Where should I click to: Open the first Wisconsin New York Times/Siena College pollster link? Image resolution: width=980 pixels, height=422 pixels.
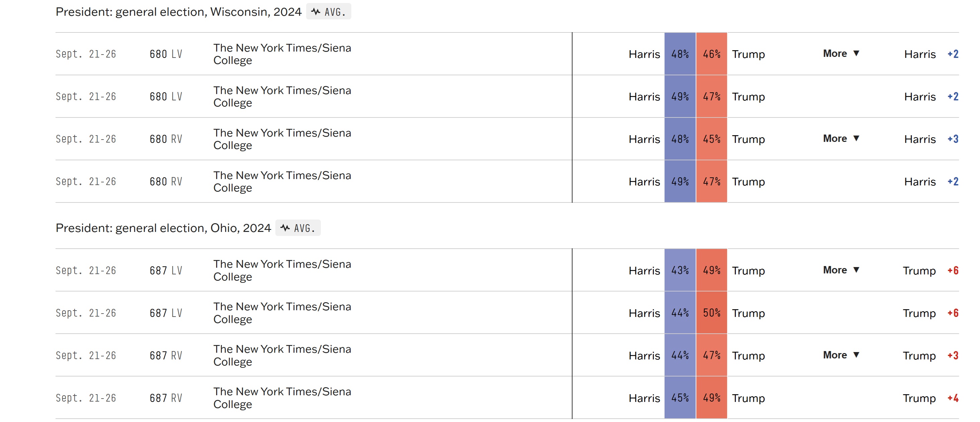(282, 54)
